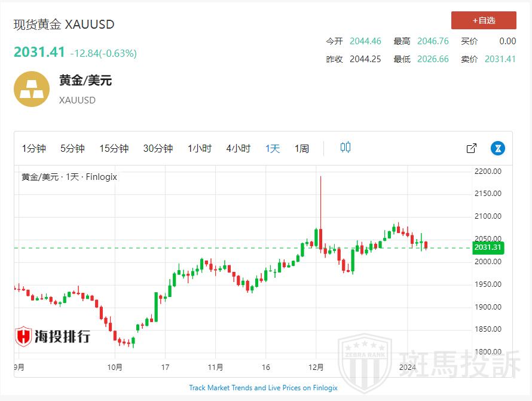This screenshot has height=401, width=532.
Task: Choose the 15分钟 chart interval
Action: point(114,149)
